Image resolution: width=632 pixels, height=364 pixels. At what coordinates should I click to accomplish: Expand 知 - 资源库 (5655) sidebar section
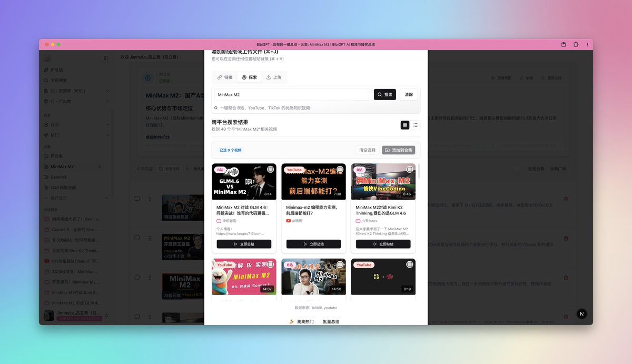click(x=107, y=91)
